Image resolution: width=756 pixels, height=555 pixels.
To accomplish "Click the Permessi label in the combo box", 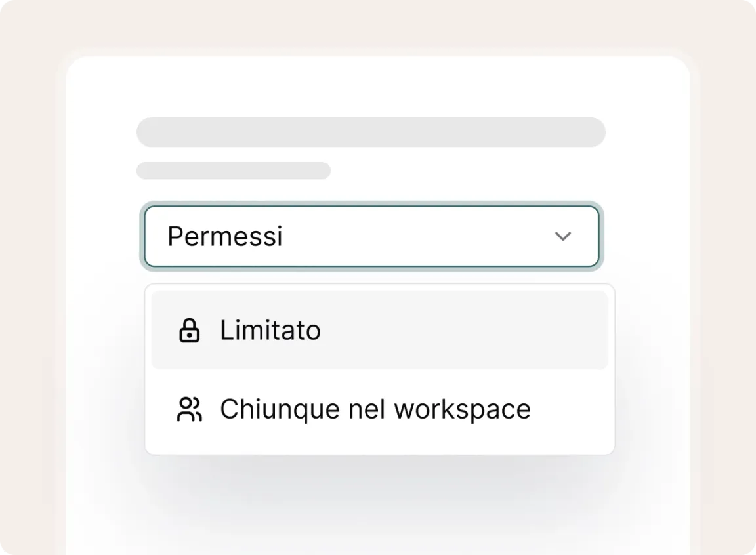I will 225,236.
